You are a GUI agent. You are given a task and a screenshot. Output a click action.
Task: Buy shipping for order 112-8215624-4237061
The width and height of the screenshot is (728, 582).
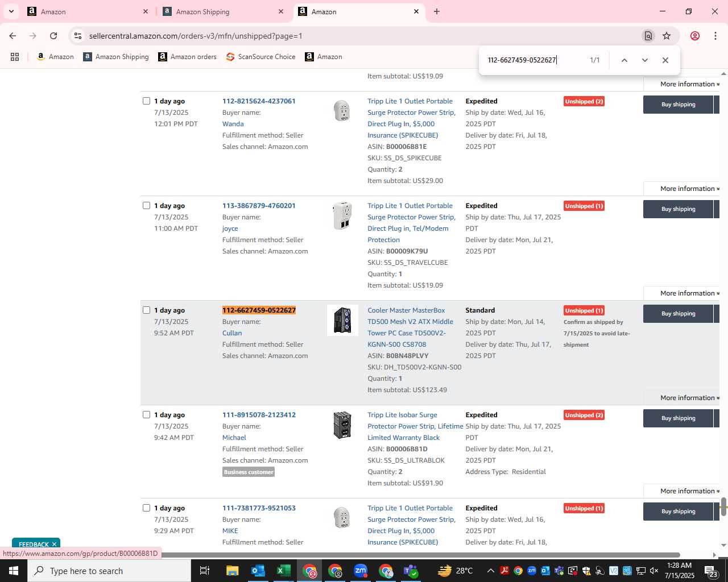[678, 105]
